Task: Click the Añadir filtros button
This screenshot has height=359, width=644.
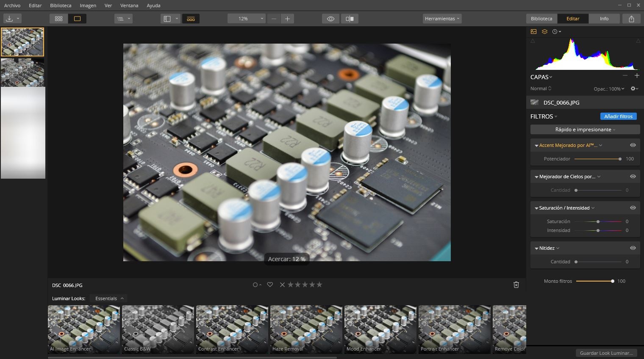Action: [618, 116]
